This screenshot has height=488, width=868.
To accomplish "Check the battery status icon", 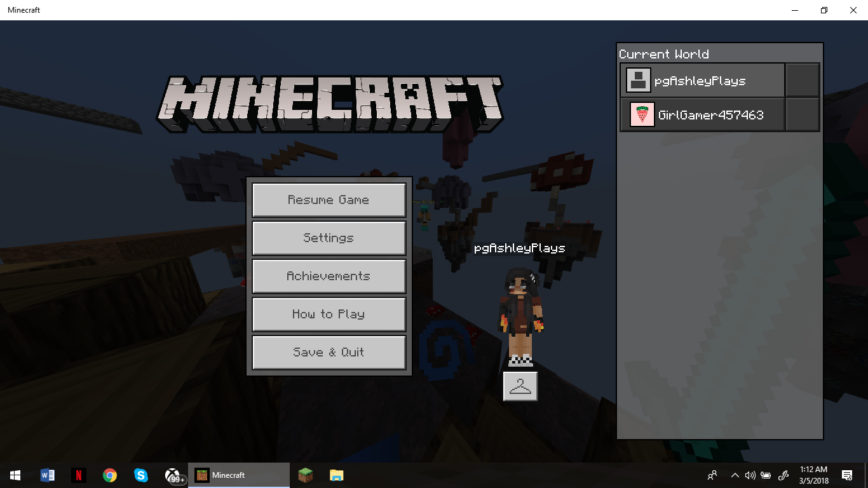I will (766, 475).
